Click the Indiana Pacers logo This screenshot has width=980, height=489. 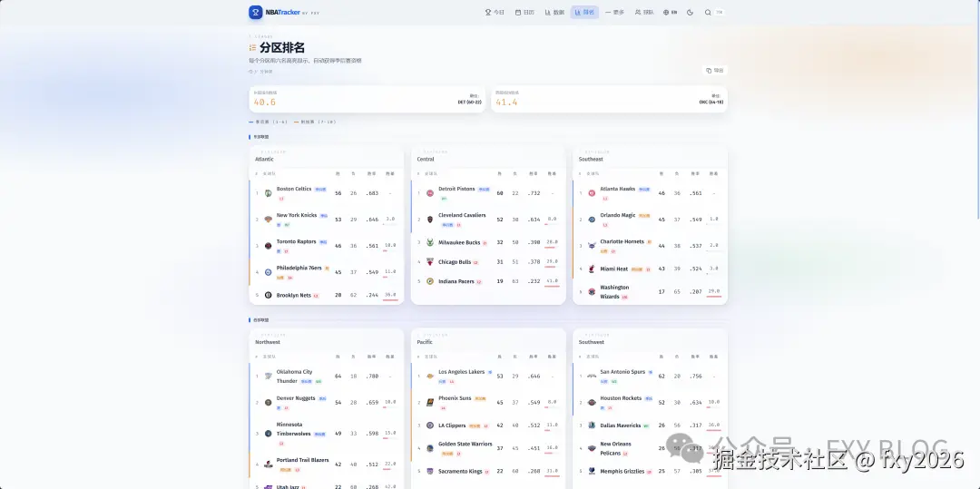pyautogui.click(x=430, y=281)
